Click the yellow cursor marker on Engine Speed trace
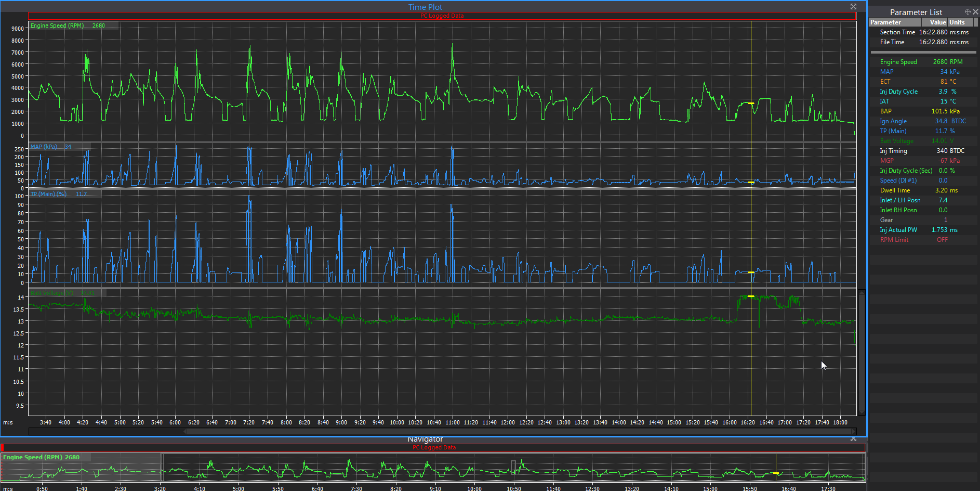 click(751, 104)
